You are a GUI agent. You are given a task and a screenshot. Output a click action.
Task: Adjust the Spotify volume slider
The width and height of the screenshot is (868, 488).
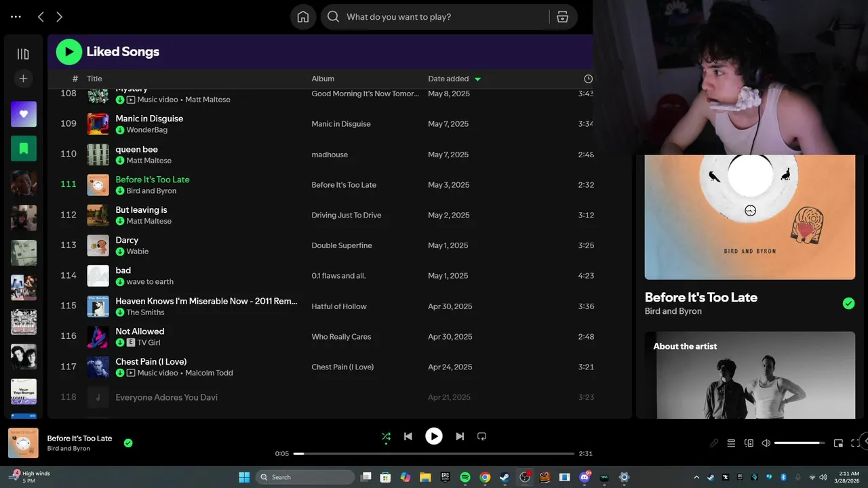click(x=800, y=443)
